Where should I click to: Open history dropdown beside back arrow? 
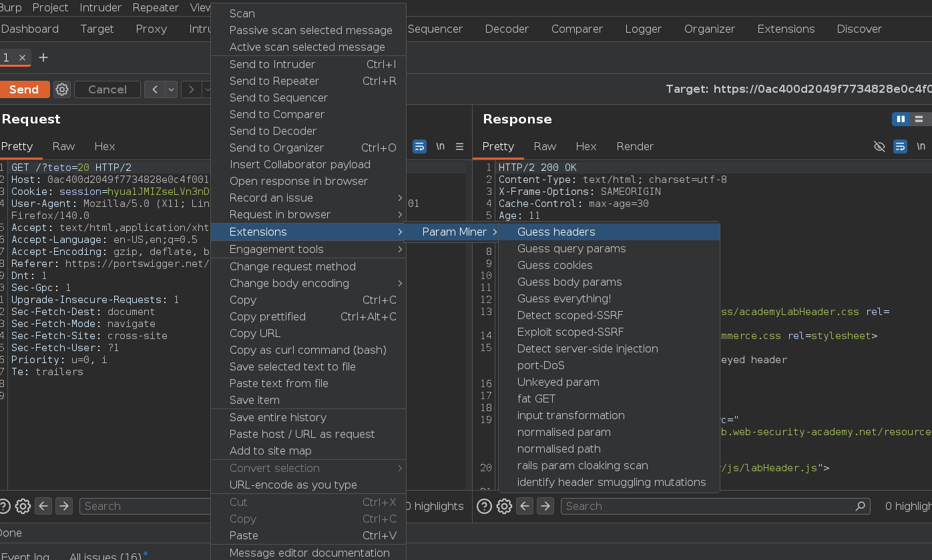pyautogui.click(x=172, y=89)
